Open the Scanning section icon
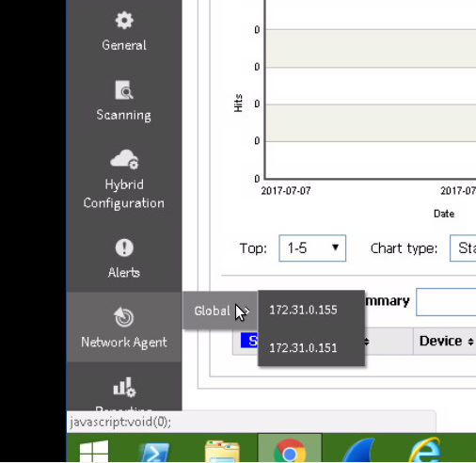The image size is (476, 463). 124,90
